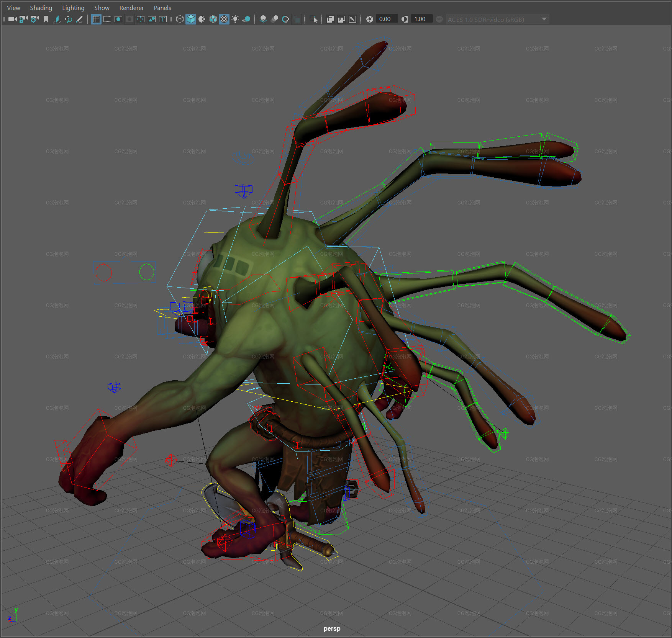The image size is (672, 638).
Task: Click the Gamma value field 1.00
Action: 421,19
